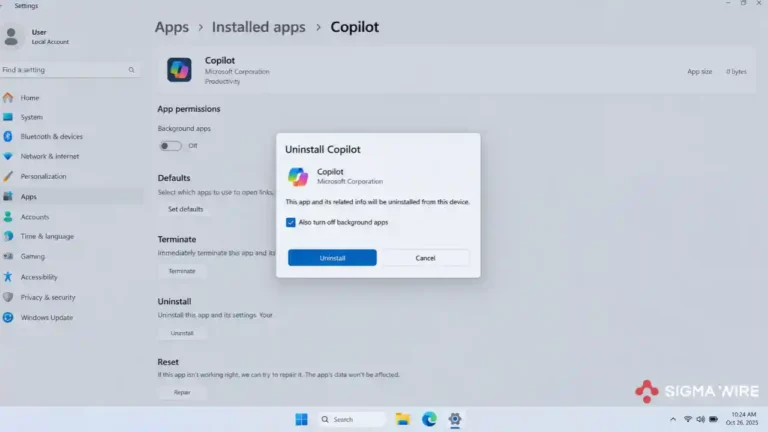Toggle the Background apps switch
Screen dimensions: 768x432
coord(170,145)
